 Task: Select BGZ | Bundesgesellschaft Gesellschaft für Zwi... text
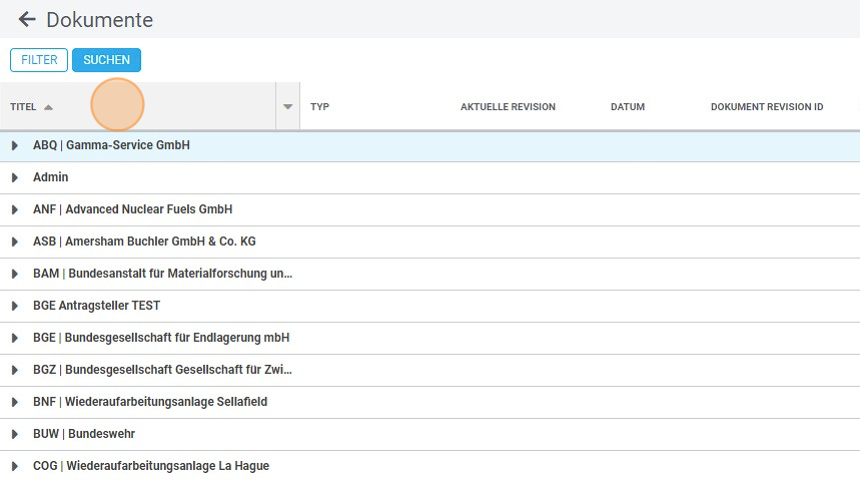[162, 370]
